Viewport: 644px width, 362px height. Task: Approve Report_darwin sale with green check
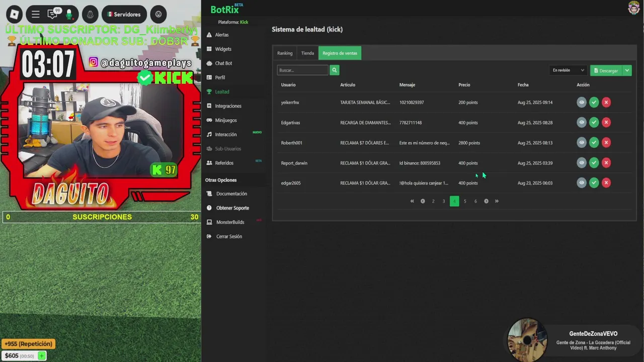[594, 162]
